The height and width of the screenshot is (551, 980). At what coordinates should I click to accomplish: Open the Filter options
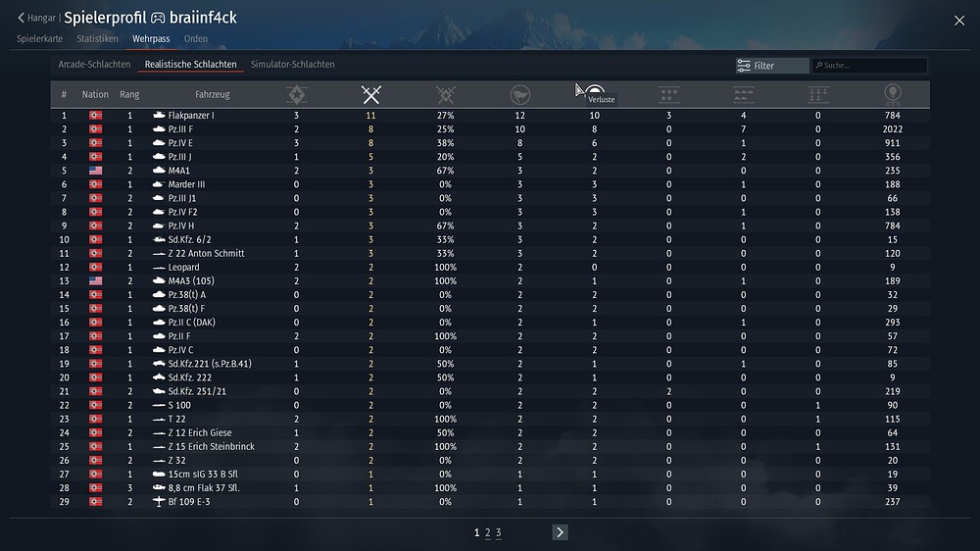pyautogui.click(x=772, y=66)
